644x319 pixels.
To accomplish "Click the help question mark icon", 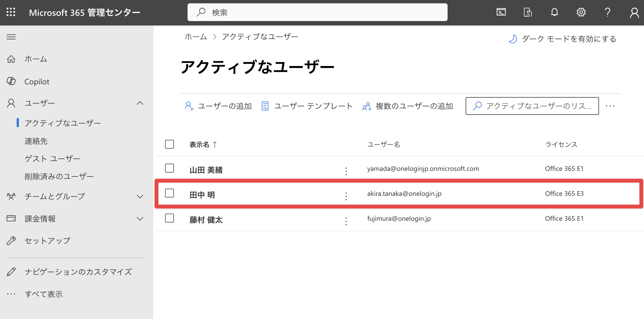I will [608, 12].
